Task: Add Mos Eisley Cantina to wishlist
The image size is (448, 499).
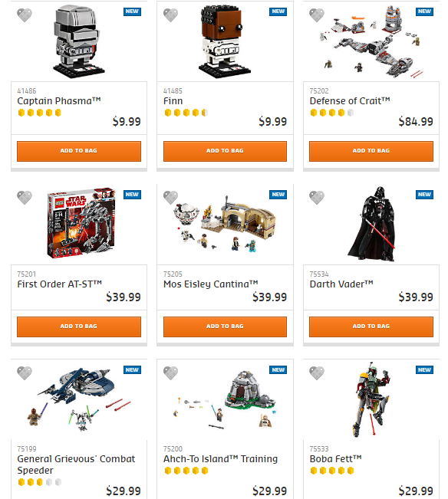Action: [x=170, y=198]
